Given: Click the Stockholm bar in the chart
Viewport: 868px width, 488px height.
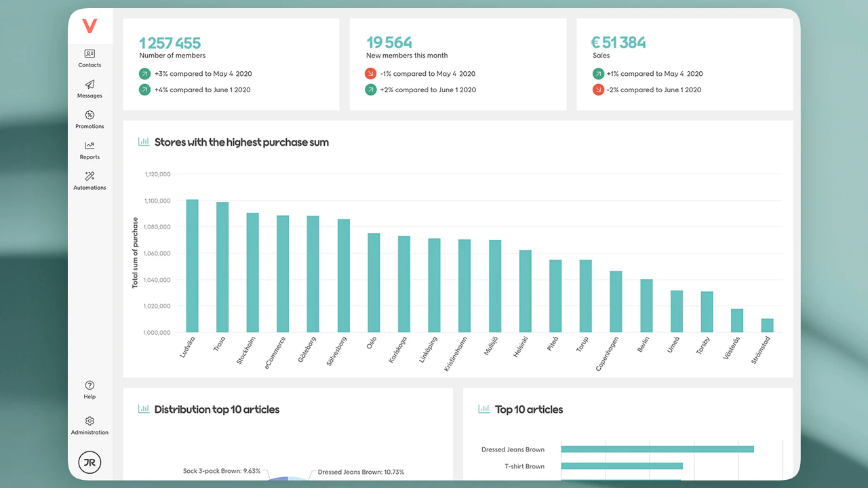Looking at the screenshot, I should coord(253,272).
